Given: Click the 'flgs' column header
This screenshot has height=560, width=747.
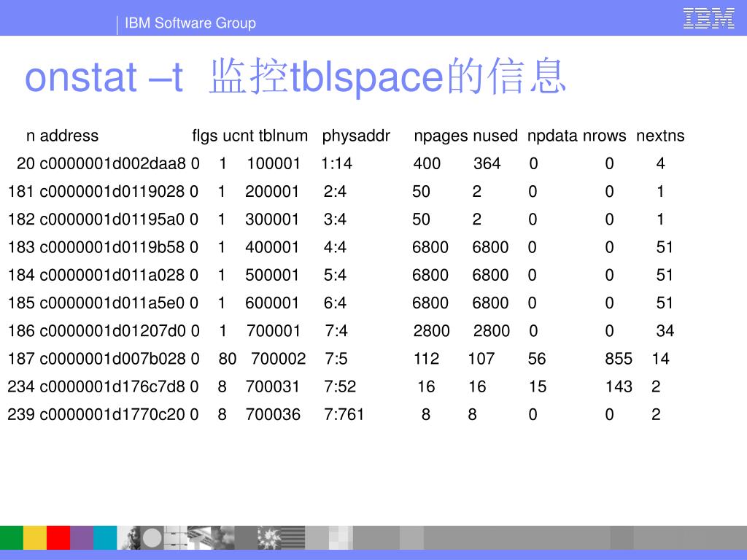Looking at the screenshot, I should pyautogui.click(x=205, y=136).
